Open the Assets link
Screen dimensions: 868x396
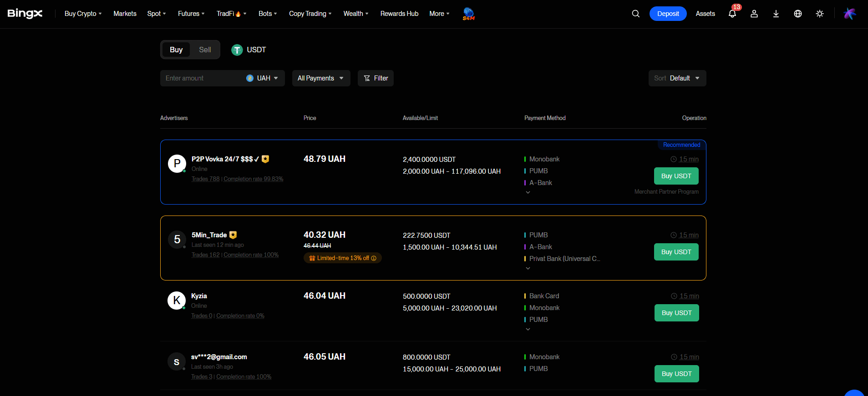click(705, 14)
